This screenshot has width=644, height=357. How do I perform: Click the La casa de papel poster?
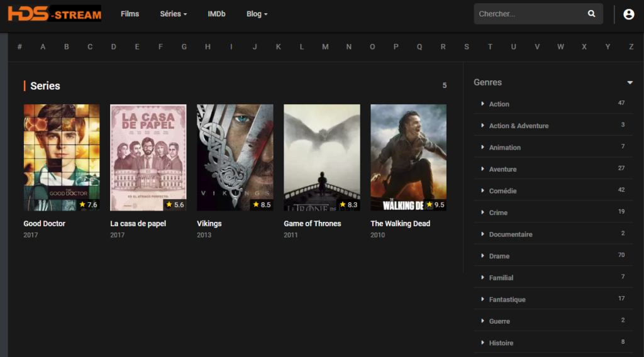[148, 158]
